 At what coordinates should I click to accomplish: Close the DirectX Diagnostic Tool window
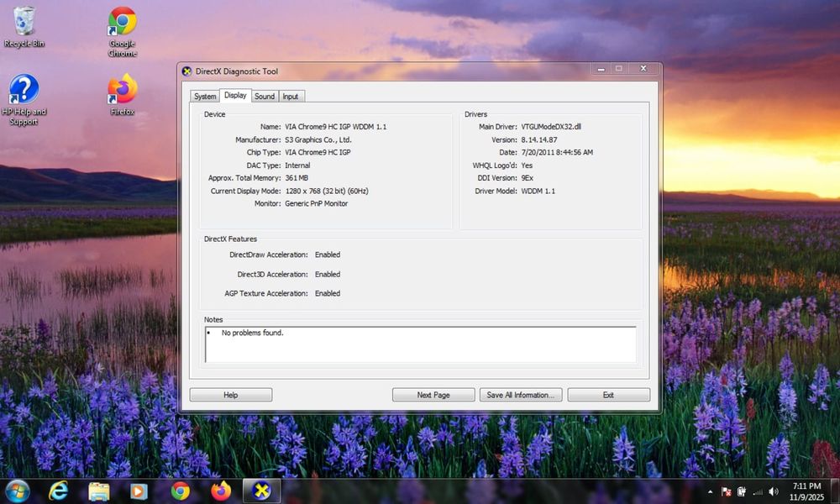643,69
